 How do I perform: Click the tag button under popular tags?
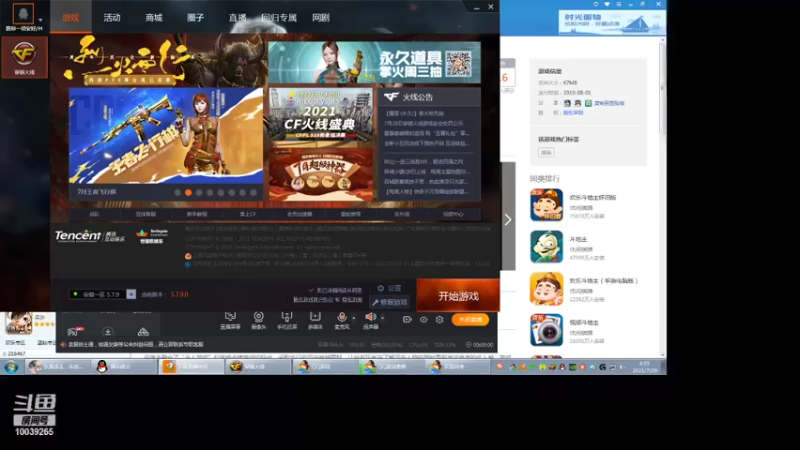(546, 152)
